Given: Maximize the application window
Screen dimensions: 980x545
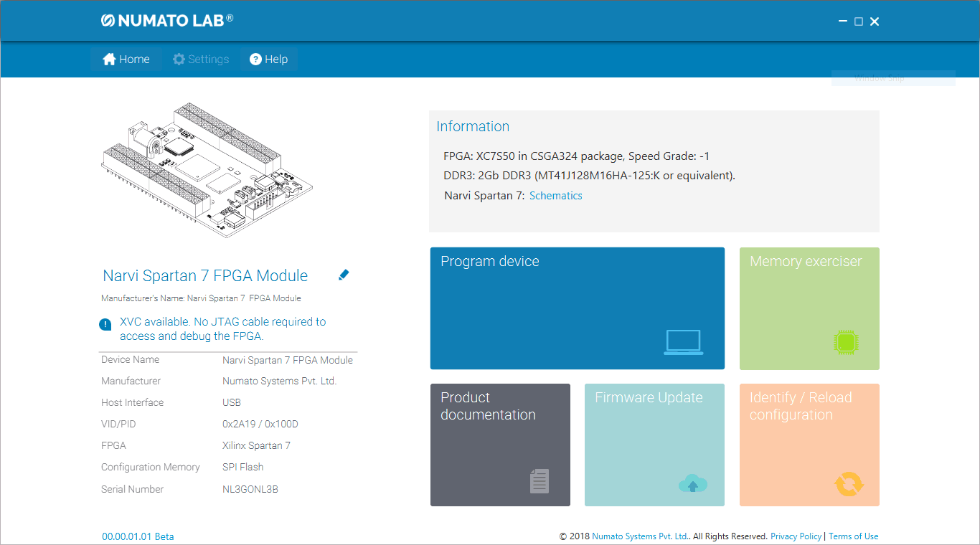Looking at the screenshot, I should tap(858, 22).
